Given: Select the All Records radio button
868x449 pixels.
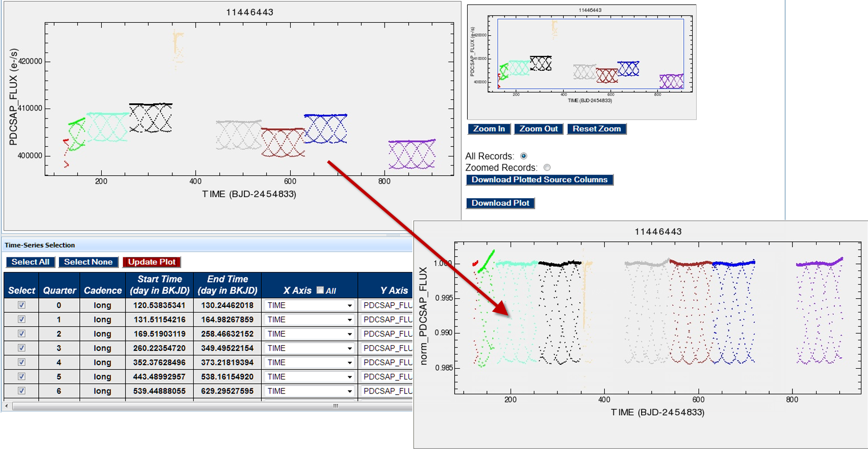Looking at the screenshot, I should [524, 156].
